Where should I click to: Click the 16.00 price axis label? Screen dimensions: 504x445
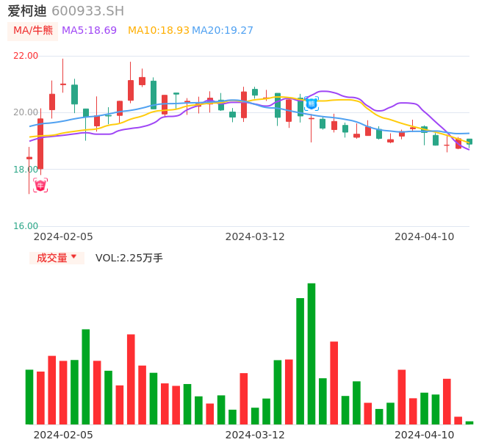pos(26,226)
